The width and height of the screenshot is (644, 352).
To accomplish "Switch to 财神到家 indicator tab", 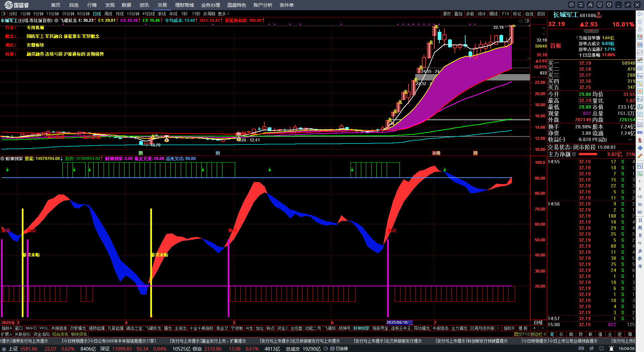I will point(361,328).
